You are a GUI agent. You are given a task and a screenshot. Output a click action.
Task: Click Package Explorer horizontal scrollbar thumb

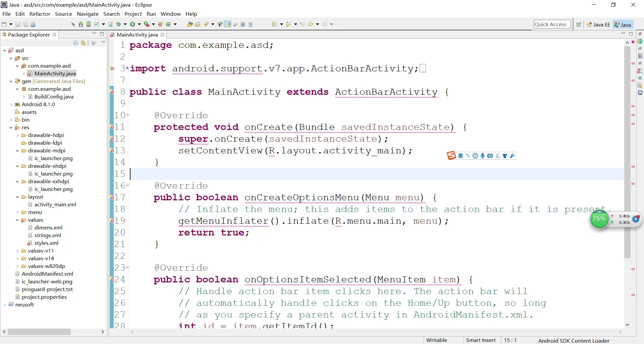[39, 332]
